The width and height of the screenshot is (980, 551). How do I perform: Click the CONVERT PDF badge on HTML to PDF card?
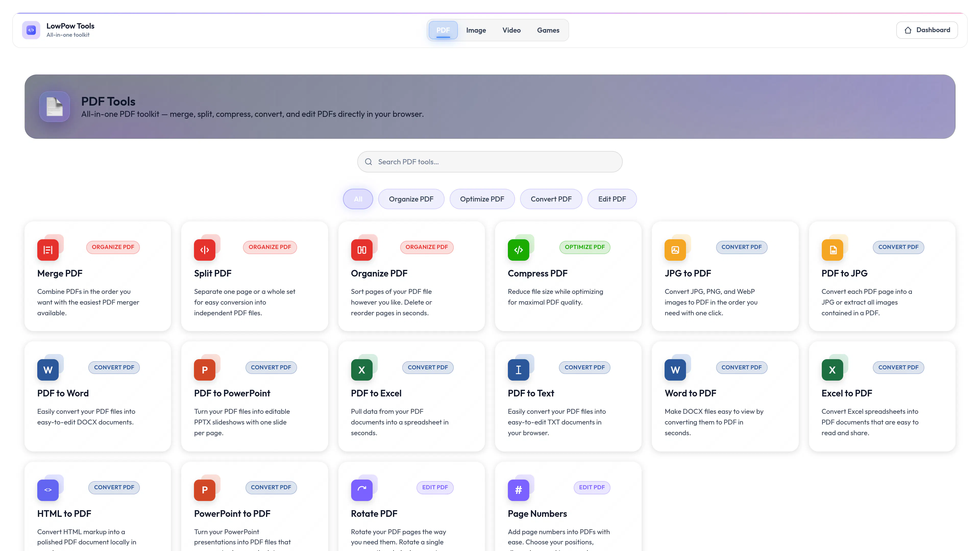(114, 487)
